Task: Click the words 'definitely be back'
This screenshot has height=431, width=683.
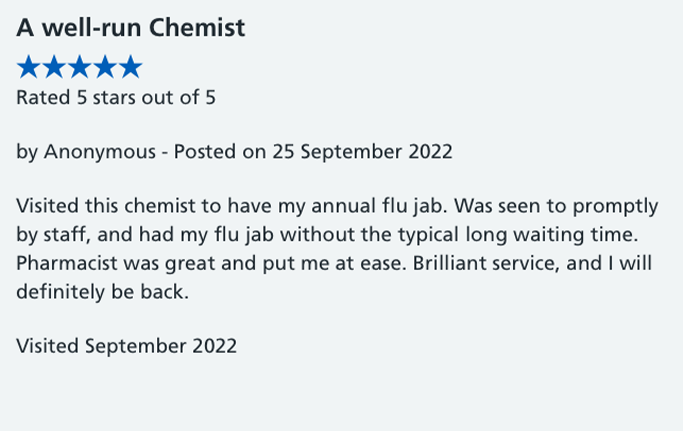Action: 102,292
